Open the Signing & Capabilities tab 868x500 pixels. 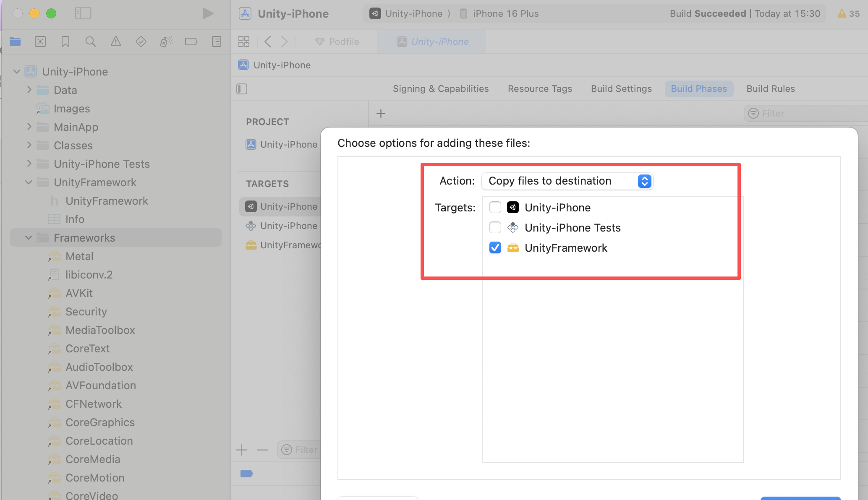coord(441,89)
